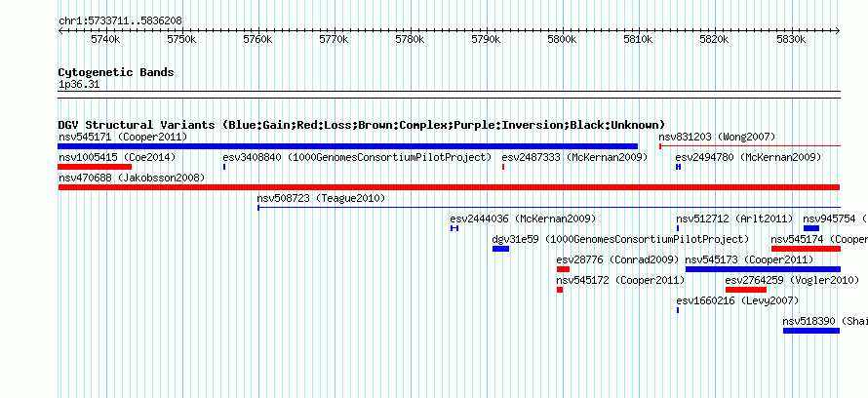
Task: Click the 5800k ruler tick label
Action: click(563, 39)
